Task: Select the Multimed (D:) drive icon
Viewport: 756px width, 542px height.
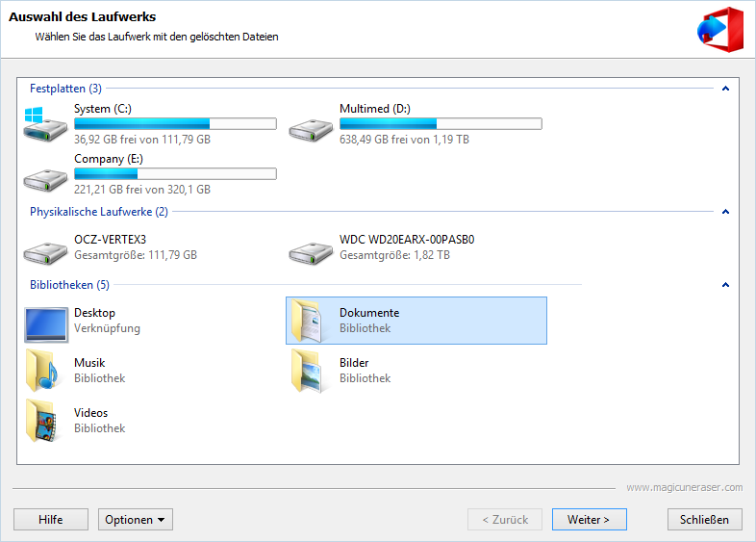Action: [x=311, y=129]
